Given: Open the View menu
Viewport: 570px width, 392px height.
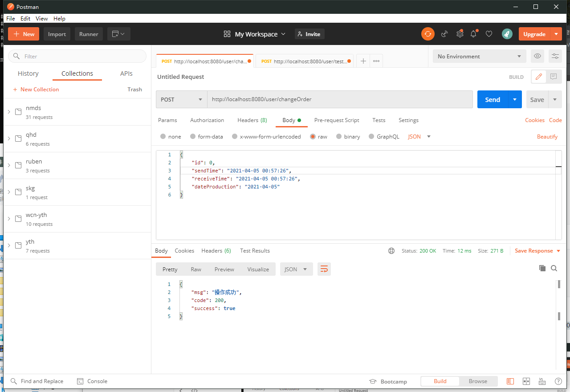Looking at the screenshot, I should pos(42,19).
